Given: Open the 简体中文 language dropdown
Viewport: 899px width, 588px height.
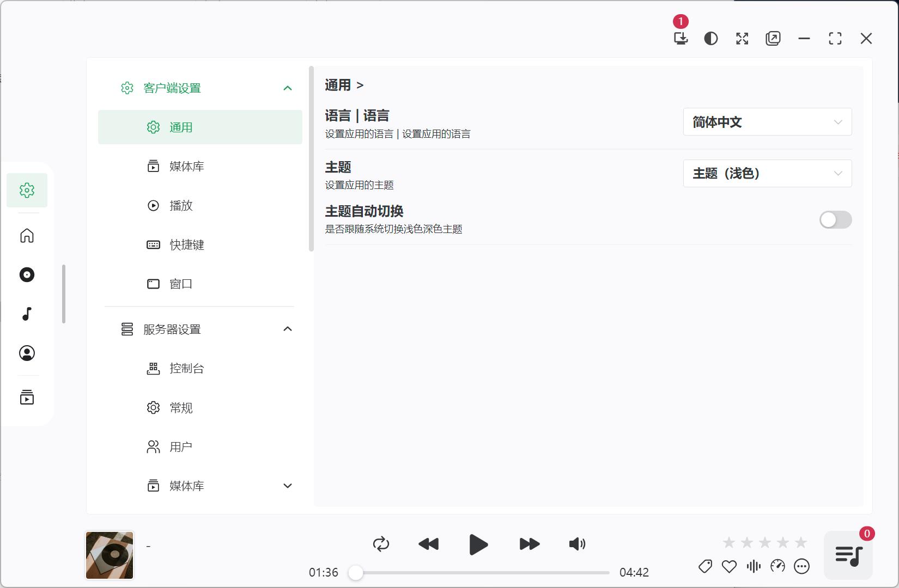Looking at the screenshot, I should coord(767,122).
